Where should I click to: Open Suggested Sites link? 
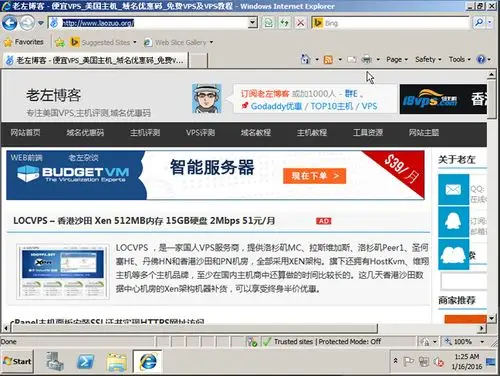103,42
